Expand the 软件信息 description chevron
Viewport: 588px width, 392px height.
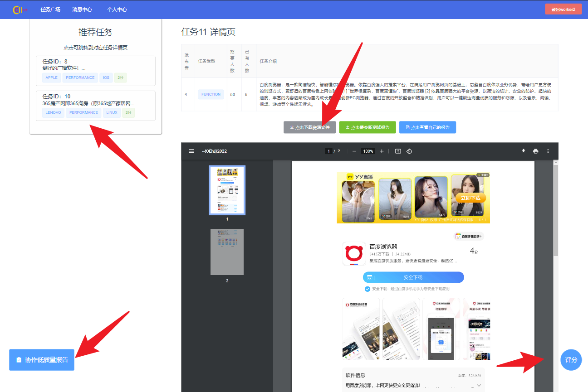[x=479, y=386]
